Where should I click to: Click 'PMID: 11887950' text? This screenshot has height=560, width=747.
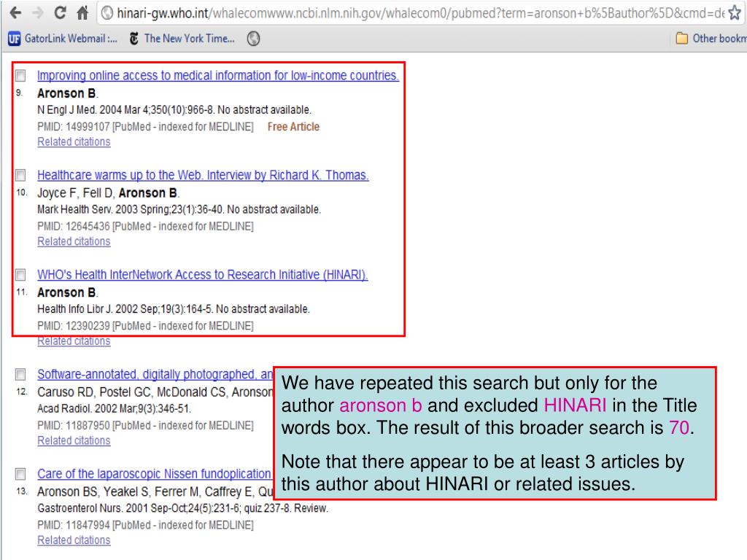[x=74, y=425]
